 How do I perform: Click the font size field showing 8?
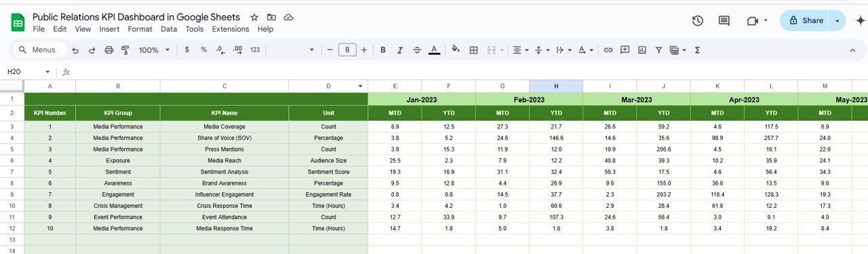(347, 50)
